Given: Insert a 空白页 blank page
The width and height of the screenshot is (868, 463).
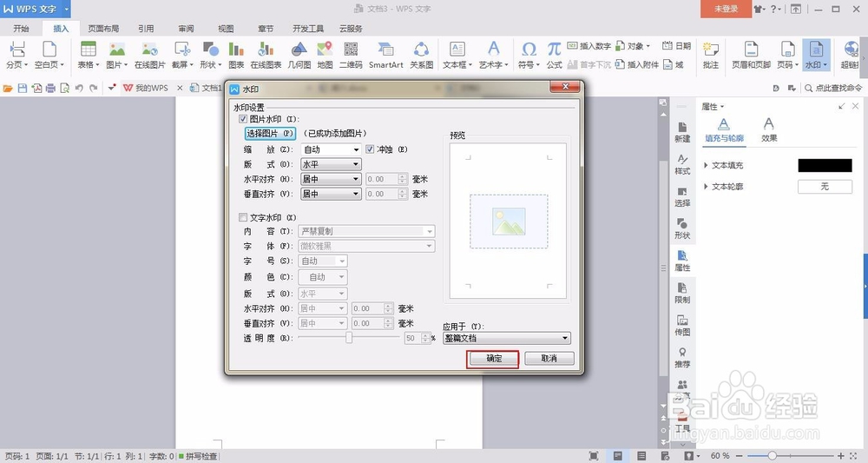Looking at the screenshot, I should [x=49, y=54].
